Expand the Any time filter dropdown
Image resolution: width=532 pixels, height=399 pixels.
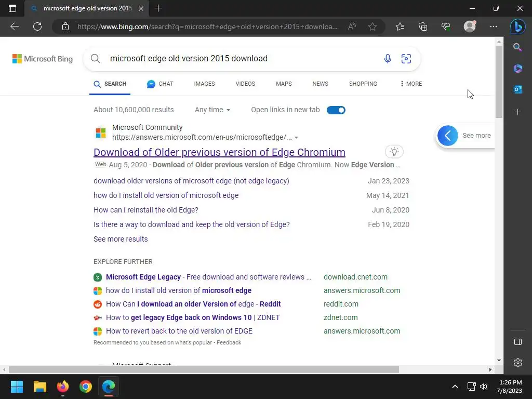click(212, 110)
